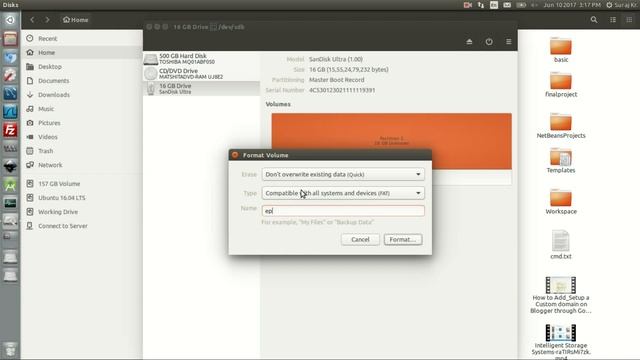Screen dimensions: 640x360
Task: Switch Files to grid view icon
Action: [x=629, y=20]
